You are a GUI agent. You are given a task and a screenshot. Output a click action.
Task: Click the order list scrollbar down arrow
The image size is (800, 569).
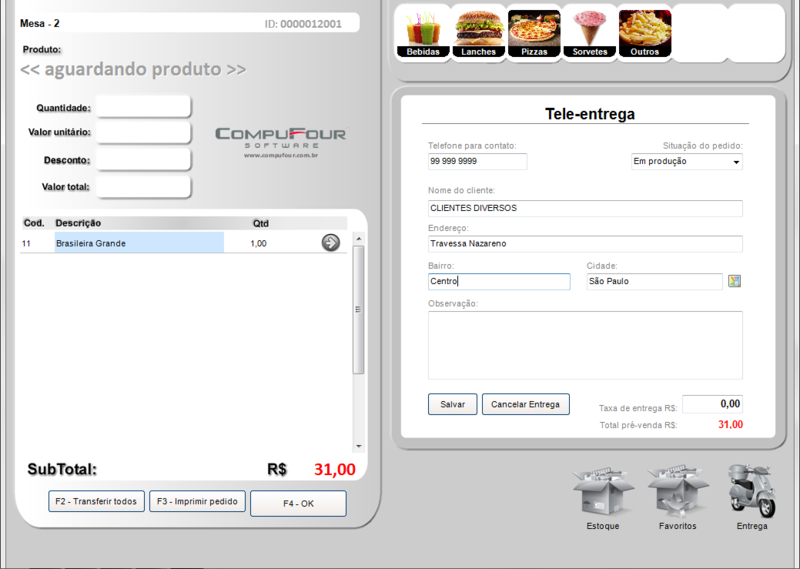[x=359, y=446]
